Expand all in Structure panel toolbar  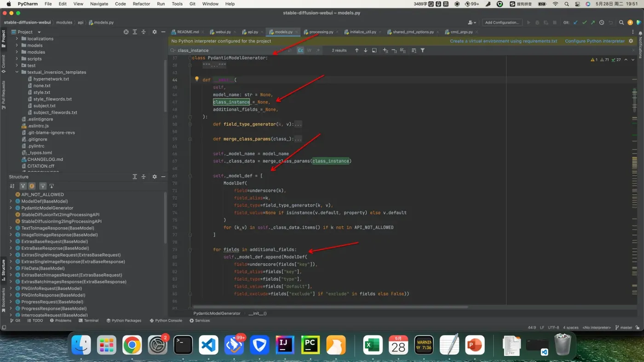point(135,177)
